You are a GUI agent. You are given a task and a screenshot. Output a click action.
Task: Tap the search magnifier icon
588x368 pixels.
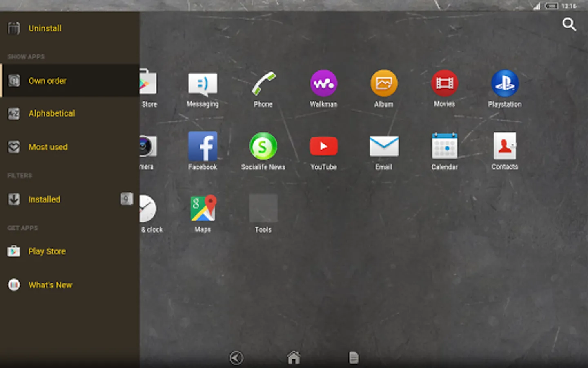click(569, 25)
